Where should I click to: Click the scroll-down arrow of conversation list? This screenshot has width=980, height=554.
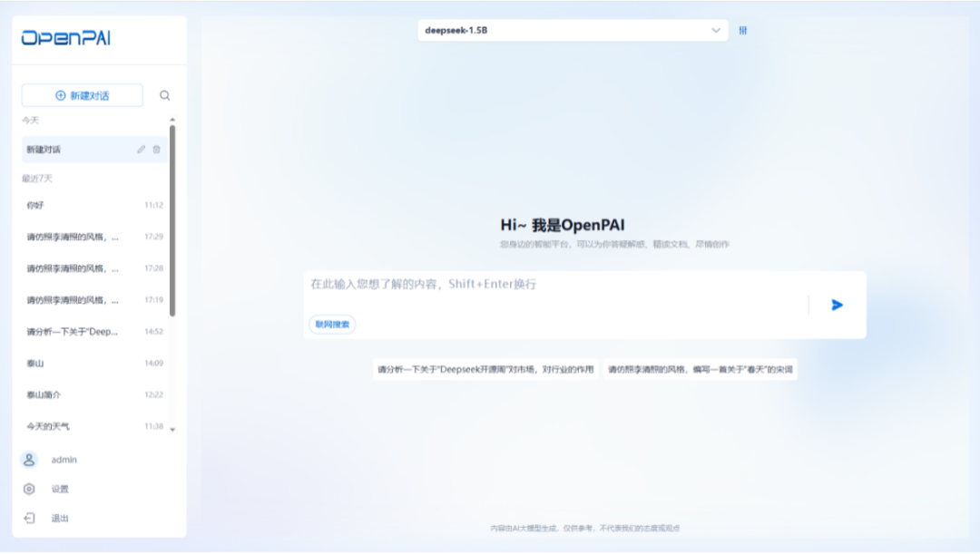click(172, 430)
